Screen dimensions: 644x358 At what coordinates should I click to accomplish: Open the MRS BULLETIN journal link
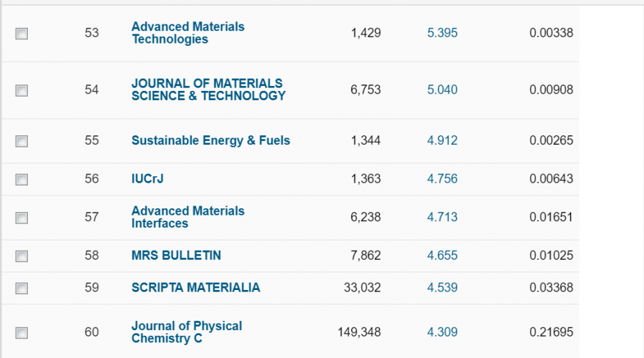point(176,256)
